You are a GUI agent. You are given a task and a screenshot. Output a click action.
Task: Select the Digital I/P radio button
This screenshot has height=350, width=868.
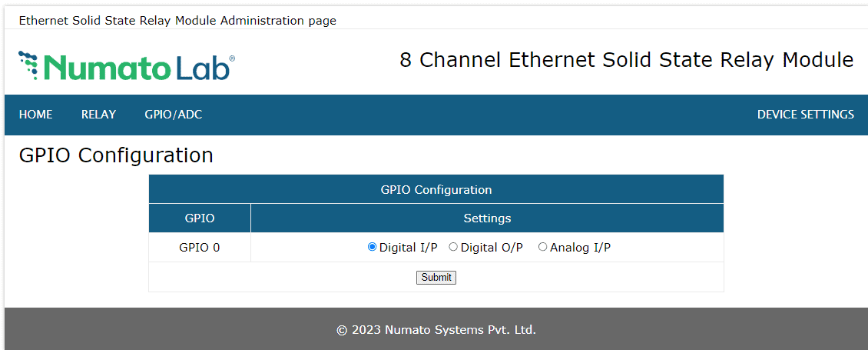373,247
